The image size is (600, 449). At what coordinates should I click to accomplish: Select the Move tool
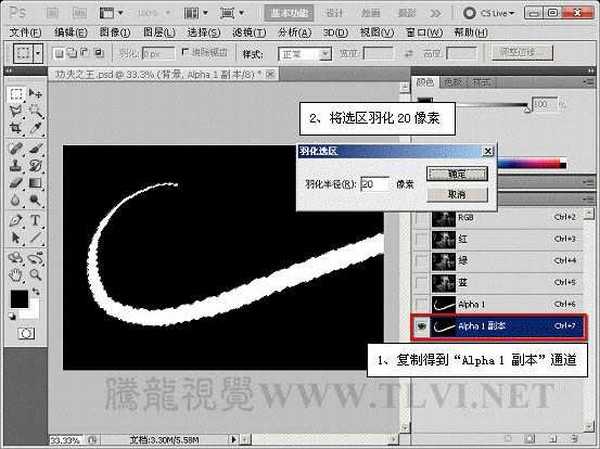click(36, 93)
